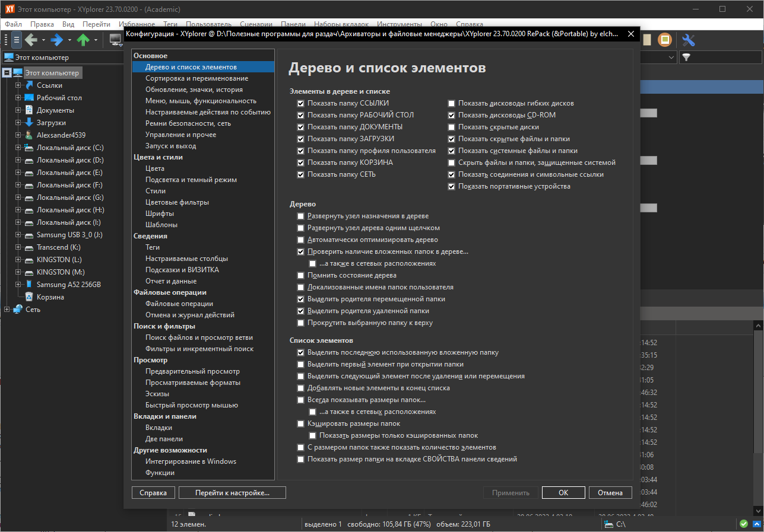Select the Документы folder in the tree

pos(55,110)
